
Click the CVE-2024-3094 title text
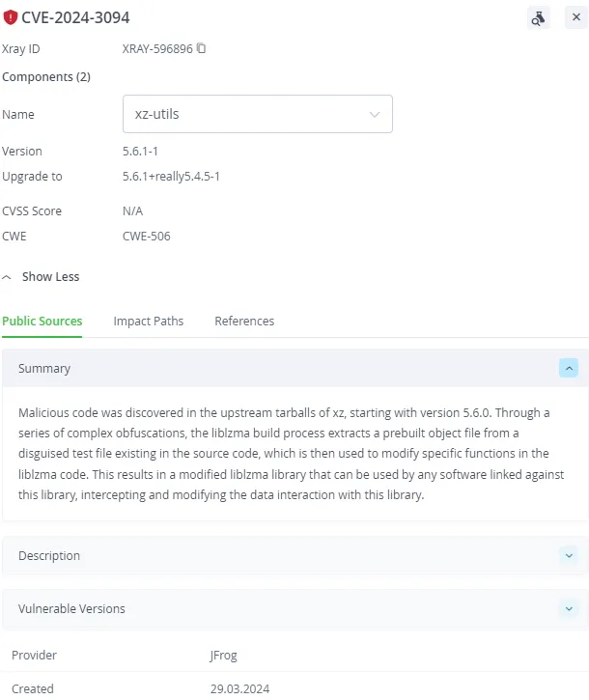75,17
